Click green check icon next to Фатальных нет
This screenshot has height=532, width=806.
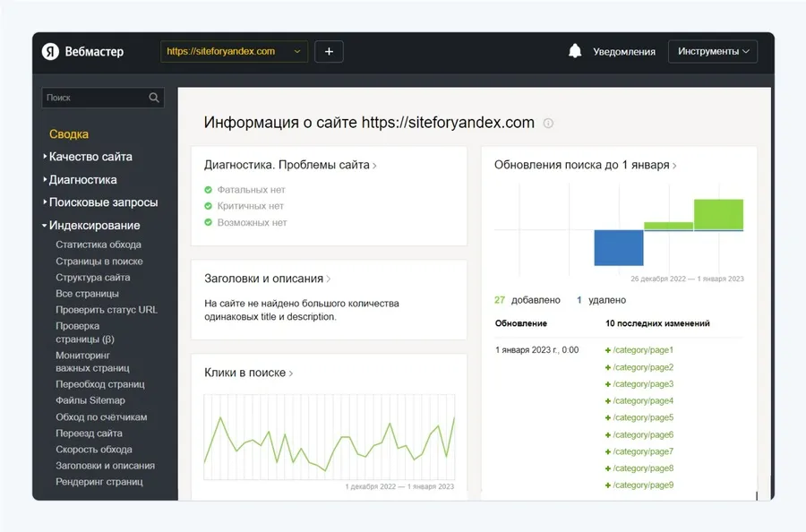[208, 190]
